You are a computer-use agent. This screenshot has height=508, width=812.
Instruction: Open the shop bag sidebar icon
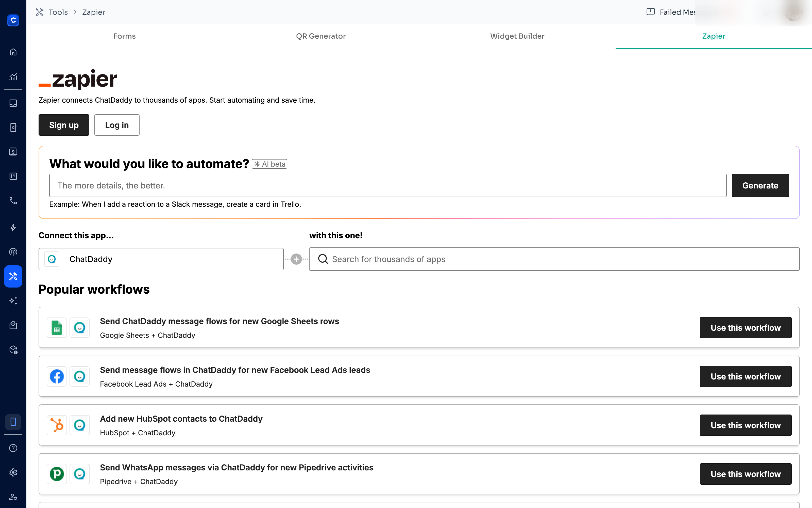13,325
